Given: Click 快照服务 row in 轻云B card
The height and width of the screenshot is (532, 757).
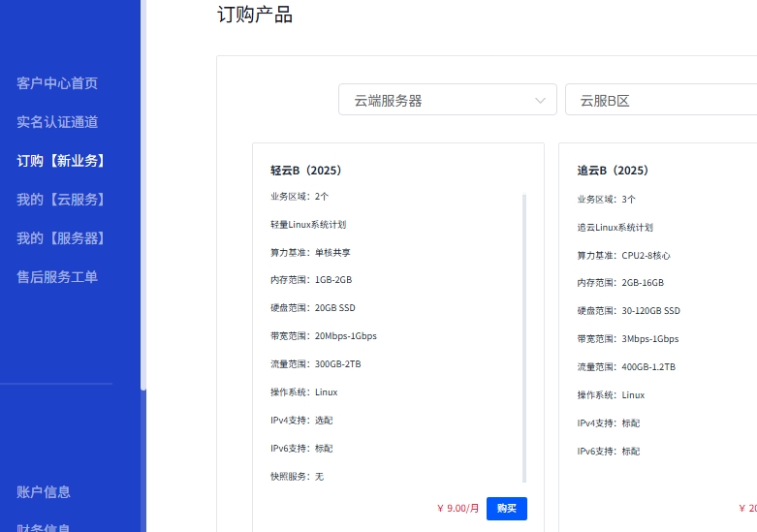Looking at the screenshot, I should point(298,477).
